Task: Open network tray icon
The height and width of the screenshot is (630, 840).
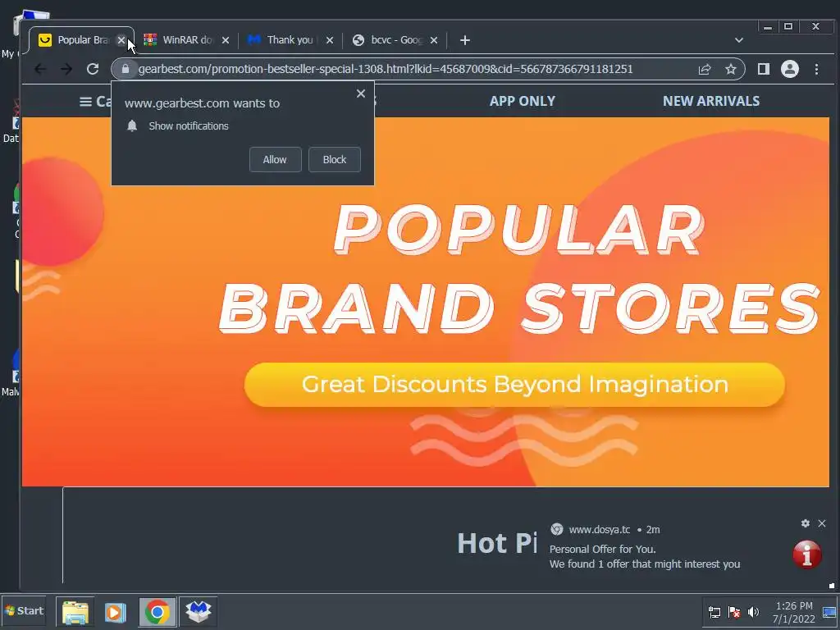Action: tap(714, 612)
